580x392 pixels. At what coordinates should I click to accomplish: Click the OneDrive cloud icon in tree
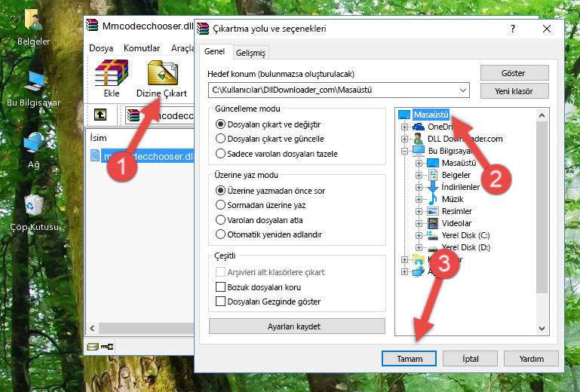[x=419, y=127]
